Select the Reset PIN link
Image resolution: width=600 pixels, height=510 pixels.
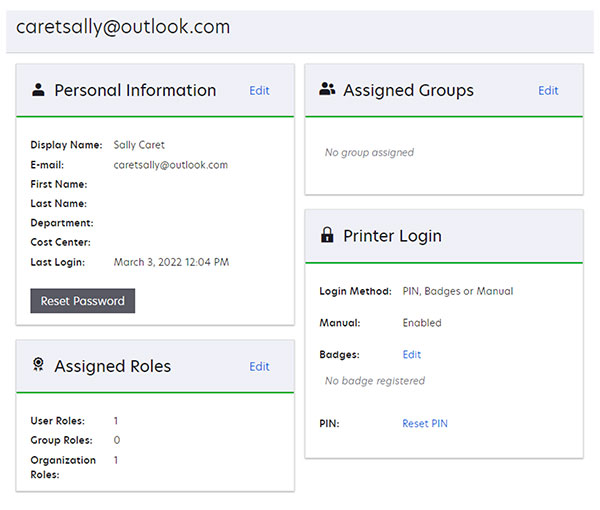click(425, 424)
